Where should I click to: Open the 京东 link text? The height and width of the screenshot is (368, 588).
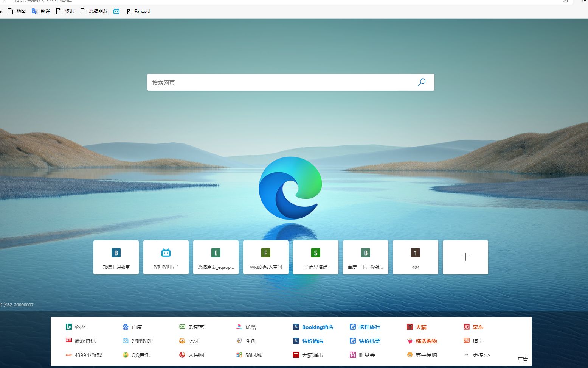(x=478, y=327)
